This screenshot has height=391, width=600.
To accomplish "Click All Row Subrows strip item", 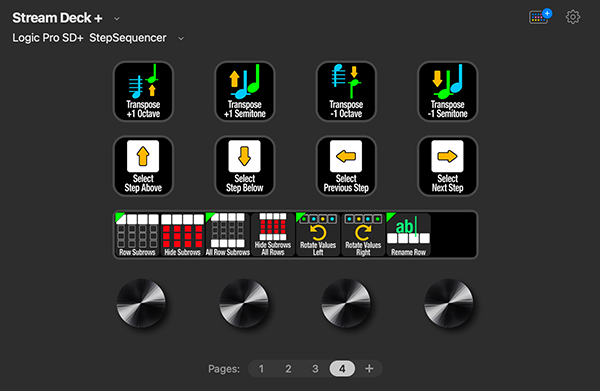I will point(227,235).
